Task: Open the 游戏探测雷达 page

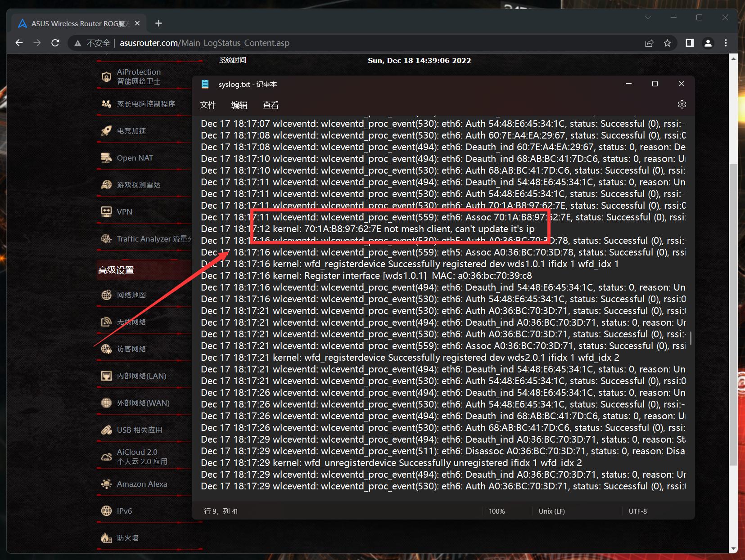Action: (139, 185)
